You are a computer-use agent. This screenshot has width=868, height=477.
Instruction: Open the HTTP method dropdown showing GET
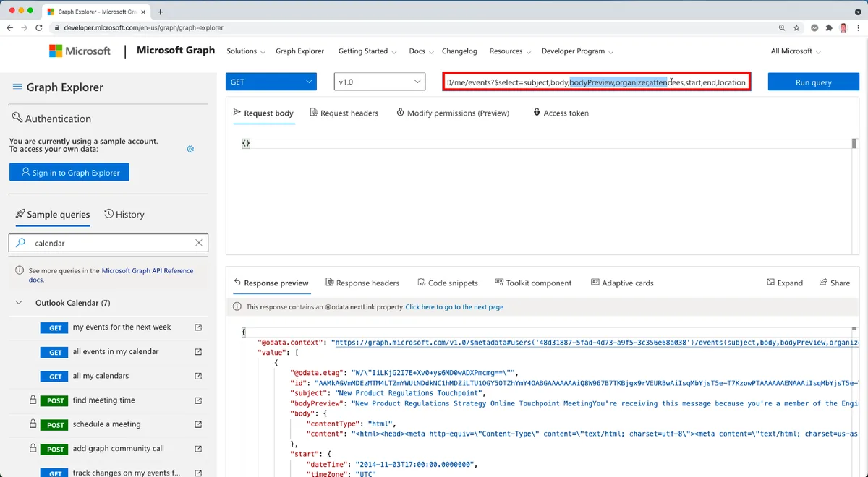point(271,82)
